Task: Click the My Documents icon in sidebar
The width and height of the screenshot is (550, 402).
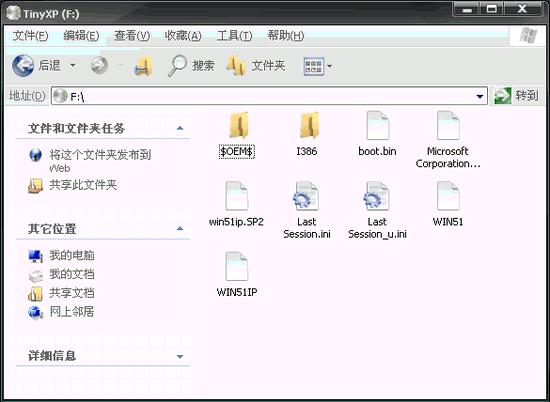Action: [35, 276]
